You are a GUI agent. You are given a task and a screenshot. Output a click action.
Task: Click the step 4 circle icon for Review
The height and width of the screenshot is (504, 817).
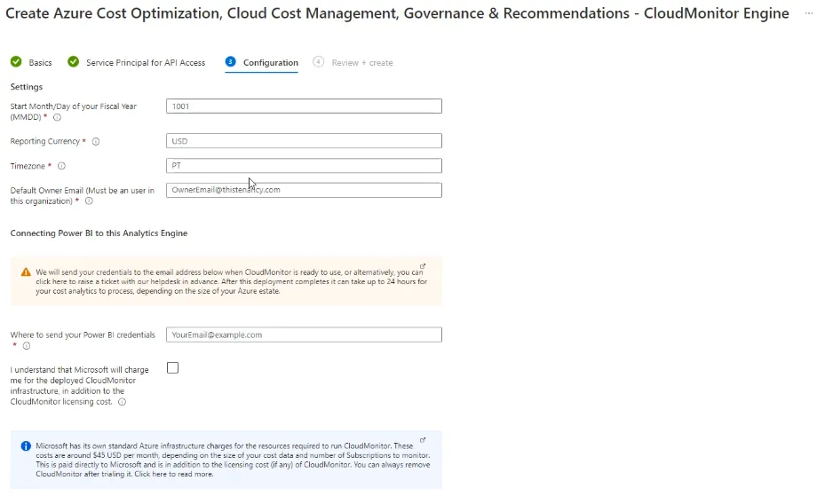pos(318,62)
